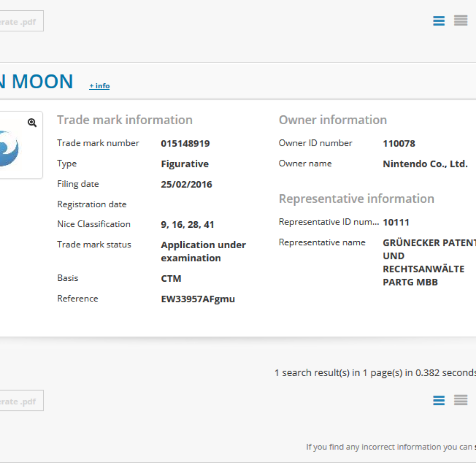Select the top detailed list view icon
The height and width of the screenshot is (476, 476).
click(439, 21)
